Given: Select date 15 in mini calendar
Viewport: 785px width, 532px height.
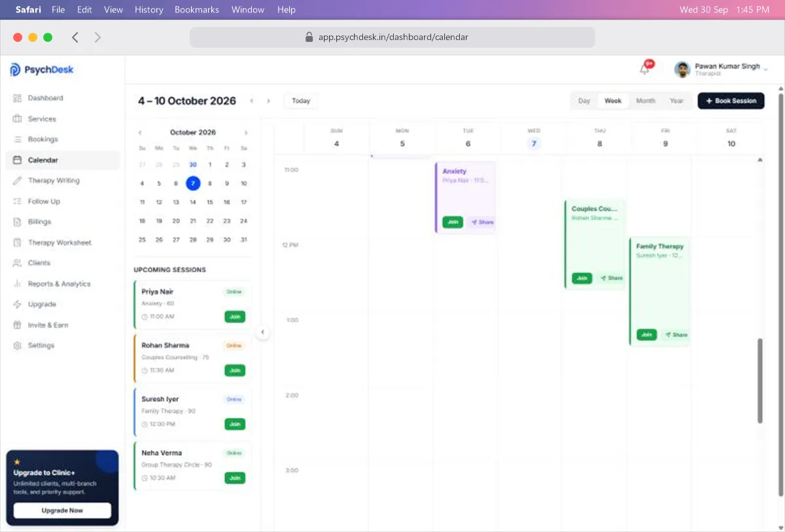Looking at the screenshot, I should point(210,203).
